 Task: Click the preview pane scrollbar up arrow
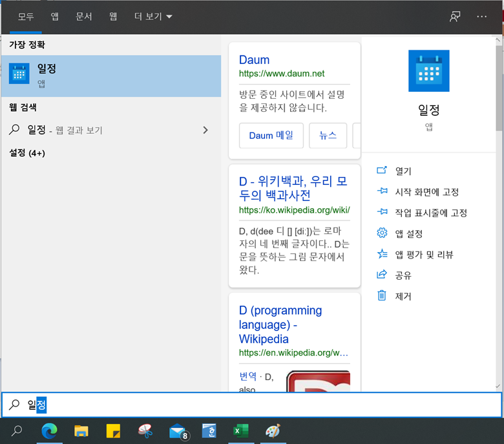coord(498,40)
